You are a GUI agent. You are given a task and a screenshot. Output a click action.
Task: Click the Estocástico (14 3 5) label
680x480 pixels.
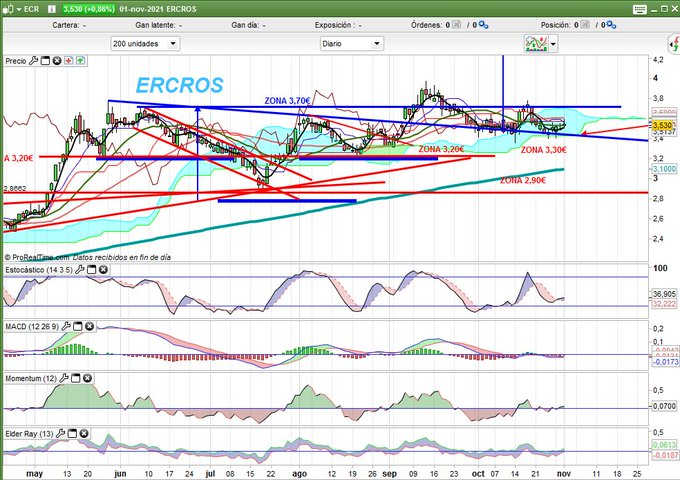pyautogui.click(x=39, y=270)
